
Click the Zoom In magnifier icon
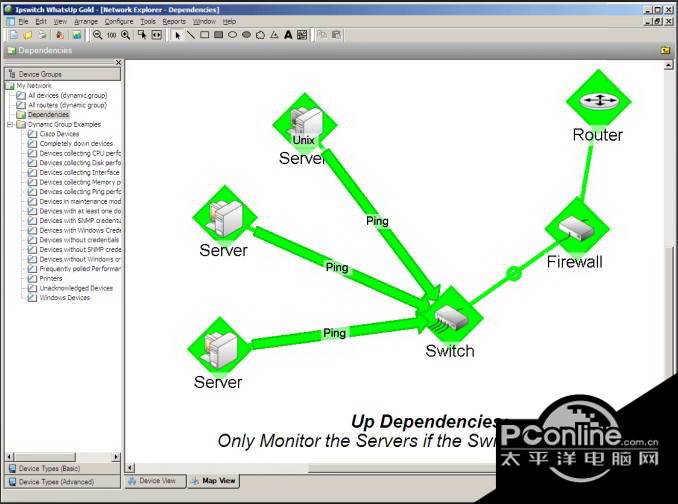pyautogui.click(x=126, y=35)
